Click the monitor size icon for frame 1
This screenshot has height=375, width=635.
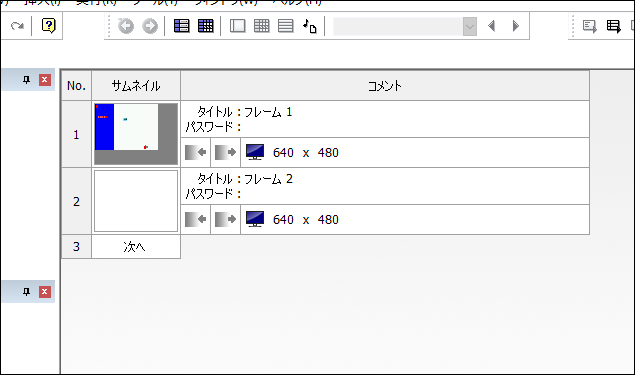255,152
